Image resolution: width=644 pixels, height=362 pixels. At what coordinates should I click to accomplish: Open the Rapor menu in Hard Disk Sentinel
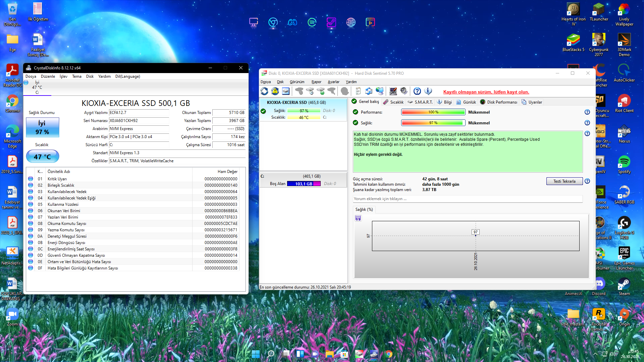[316, 82]
